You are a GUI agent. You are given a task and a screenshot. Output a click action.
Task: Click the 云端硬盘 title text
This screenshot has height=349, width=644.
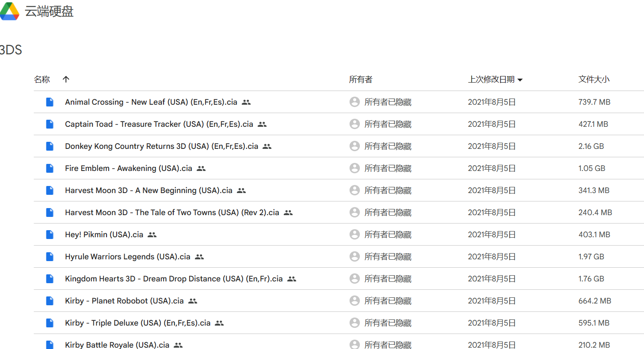[x=49, y=12]
